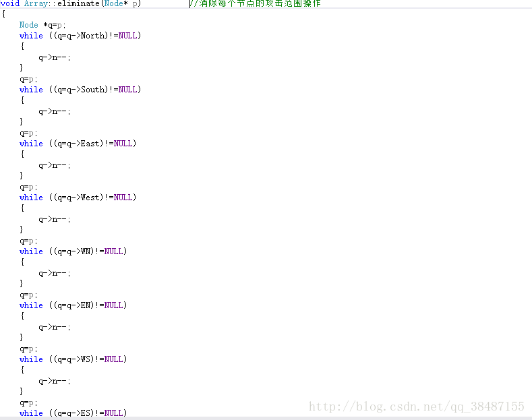The width and height of the screenshot is (532, 420).
Task: Click q=p; just above the West loop
Action: [28, 187]
